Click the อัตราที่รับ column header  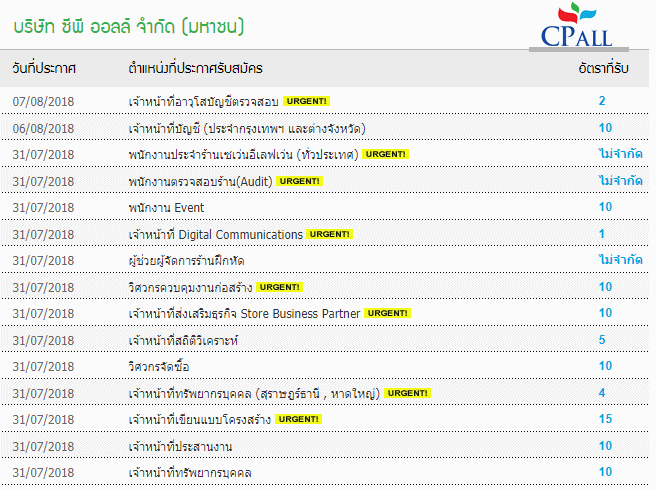point(603,68)
